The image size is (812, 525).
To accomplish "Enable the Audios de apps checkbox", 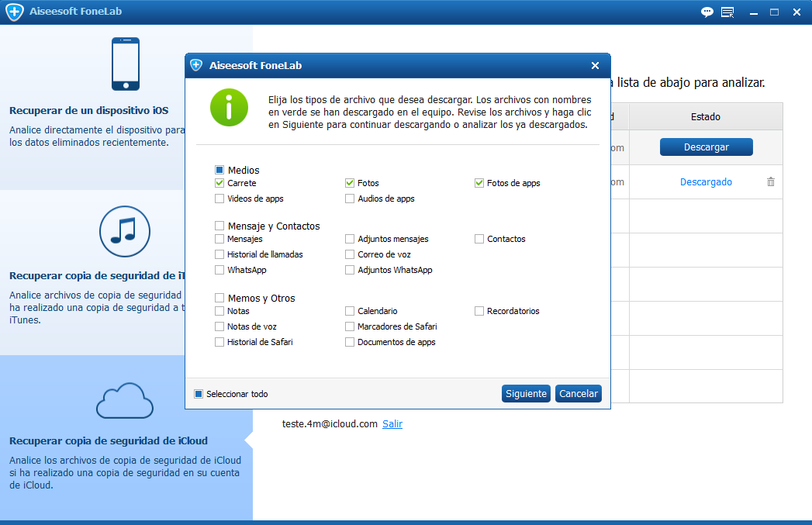I will tap(350, 199).
